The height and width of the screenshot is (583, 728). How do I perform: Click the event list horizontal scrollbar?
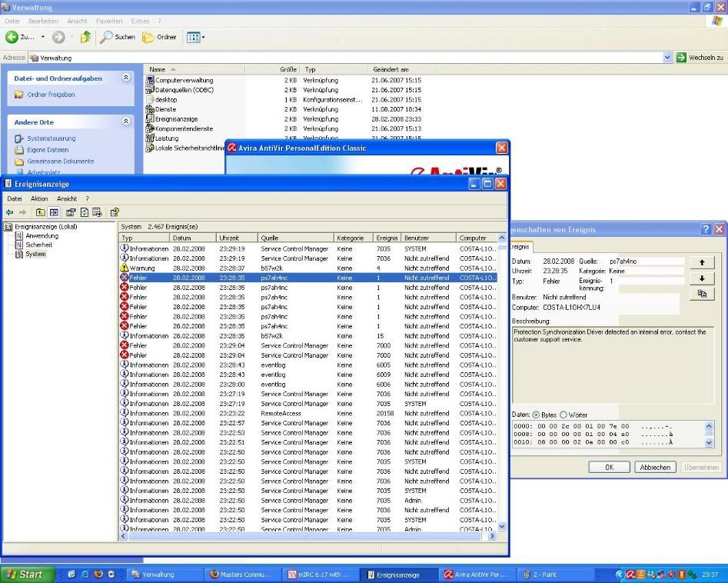pos(305,536)
